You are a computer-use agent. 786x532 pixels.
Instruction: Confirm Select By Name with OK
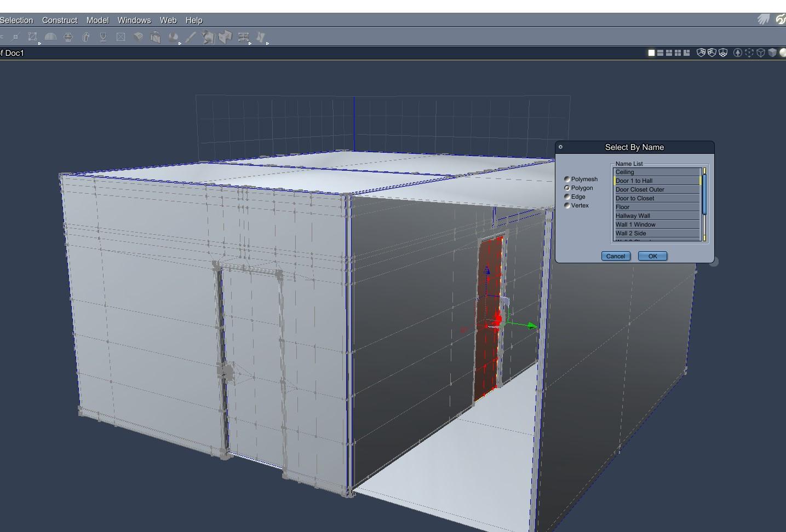click(x=652, y=256)
